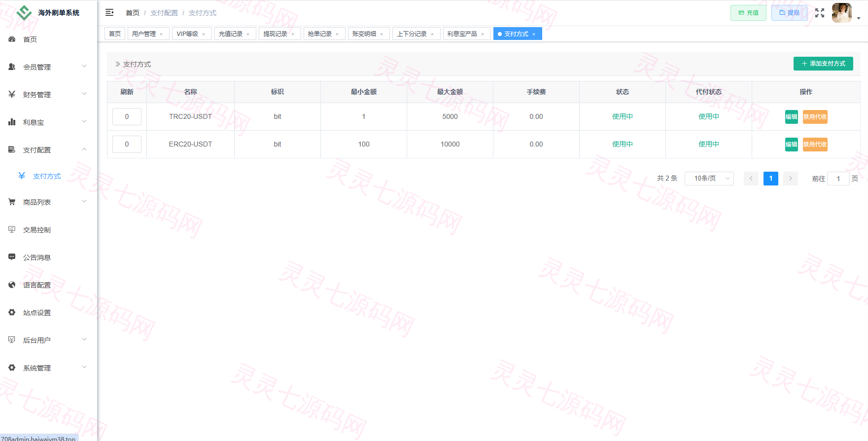Expand the 财务管理 menu chevron
This screenshot has width=868, height=441.
(84, 94)
